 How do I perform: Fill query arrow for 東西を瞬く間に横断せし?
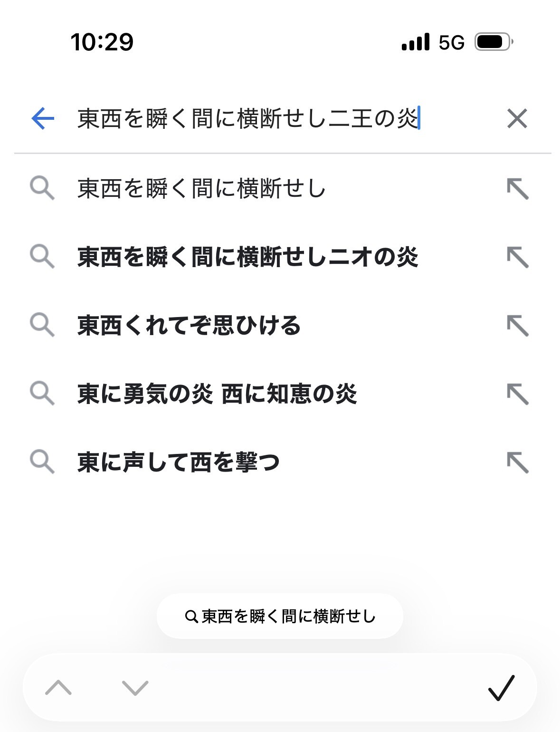click(x=517, y=189)
